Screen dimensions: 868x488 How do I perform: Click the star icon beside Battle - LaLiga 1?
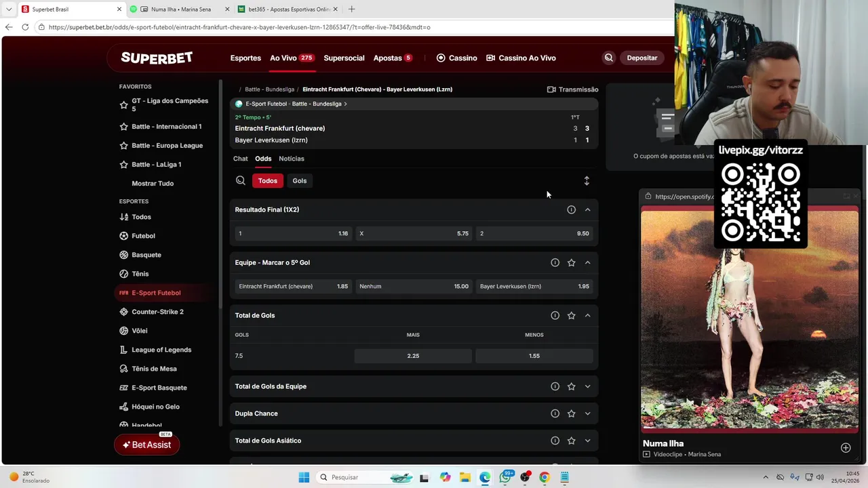pyautogui.click(x=123, y=165)
